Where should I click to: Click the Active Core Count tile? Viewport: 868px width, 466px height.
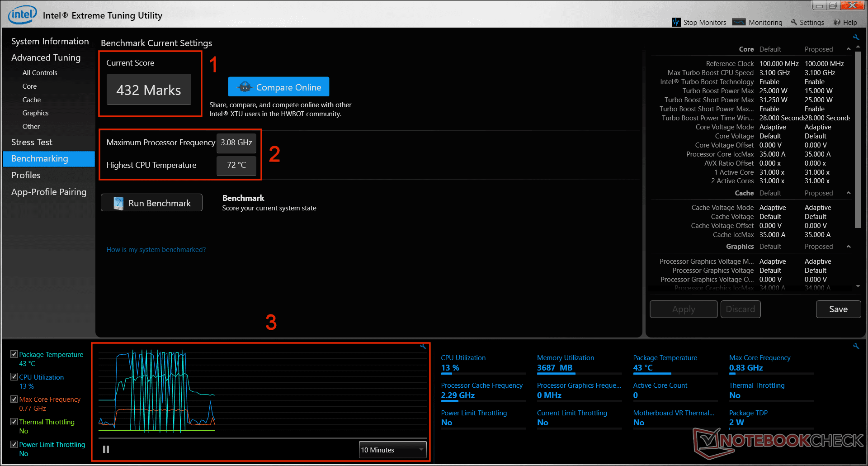point(675,391)
